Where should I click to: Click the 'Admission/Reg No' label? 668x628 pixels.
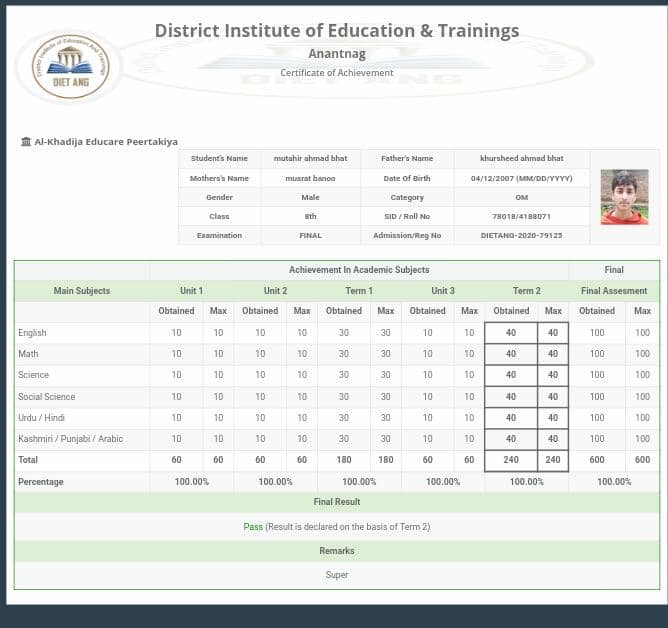tap(407, 235)
